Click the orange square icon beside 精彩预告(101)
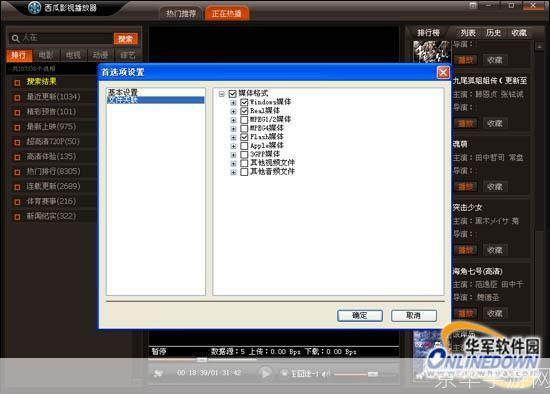 [17, 113]
